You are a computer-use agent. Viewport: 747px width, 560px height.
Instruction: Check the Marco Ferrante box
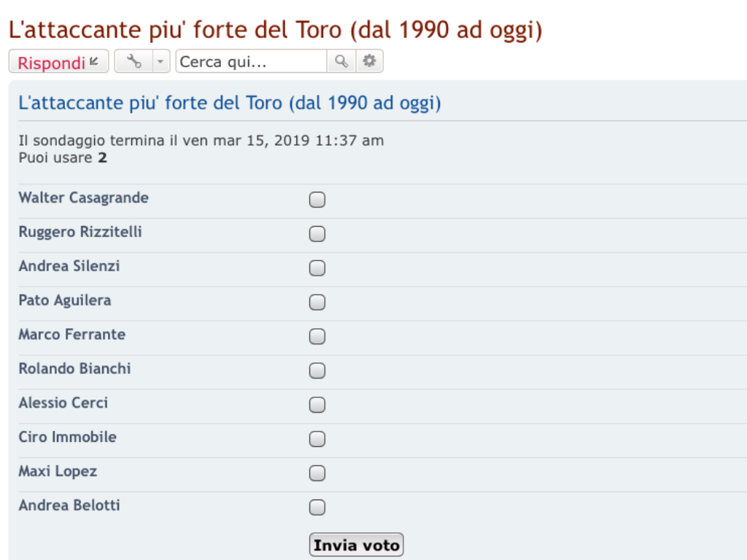point(317,336)
